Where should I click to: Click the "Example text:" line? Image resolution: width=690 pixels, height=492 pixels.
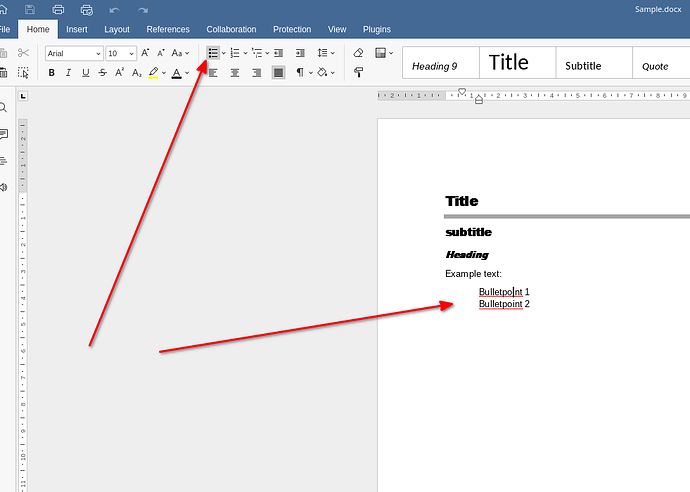point(473,274)
